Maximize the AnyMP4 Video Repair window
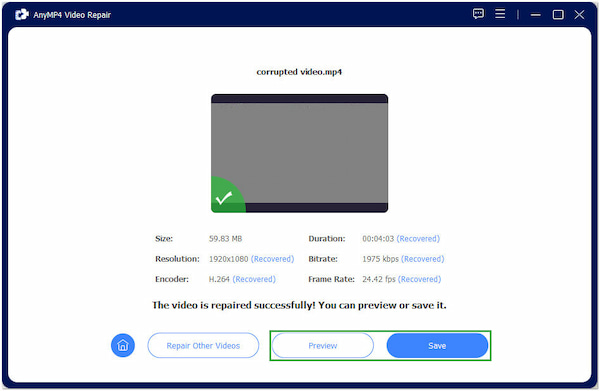This screenshot has width=600, height=391. pyautogui.click(x=558, y=15)
